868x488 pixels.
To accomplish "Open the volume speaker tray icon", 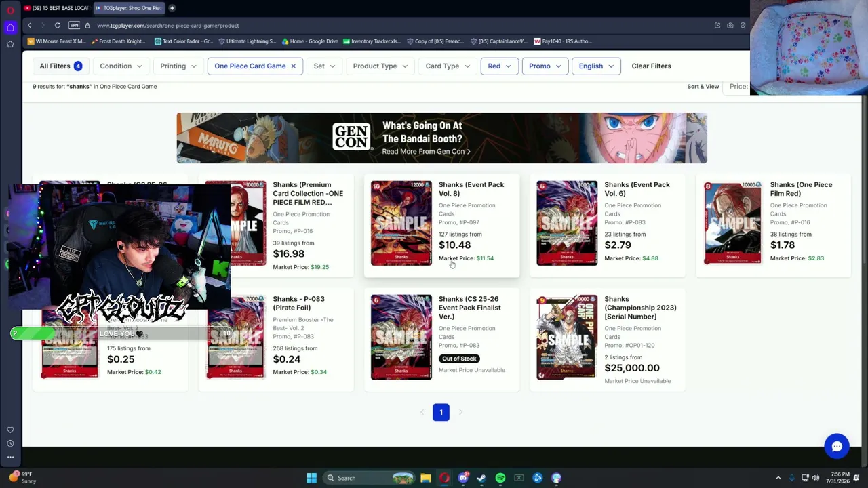I will click(x=816, y=478).
